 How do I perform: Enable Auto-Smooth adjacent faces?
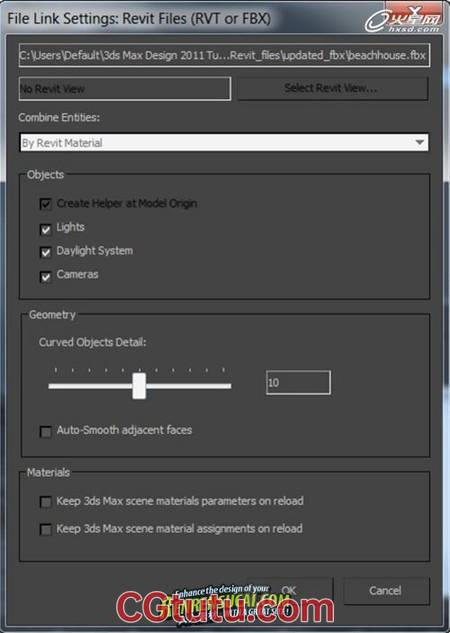[46, 432]
